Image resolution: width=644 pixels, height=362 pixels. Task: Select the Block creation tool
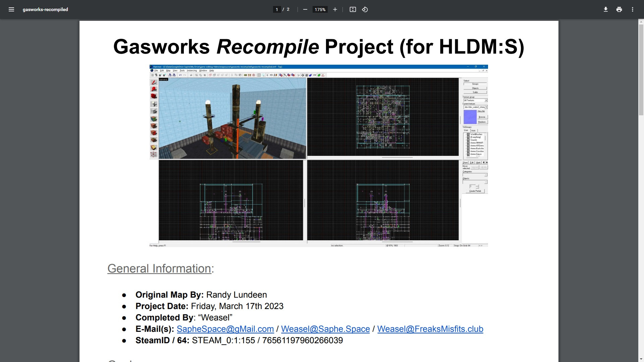coord(154,111)
